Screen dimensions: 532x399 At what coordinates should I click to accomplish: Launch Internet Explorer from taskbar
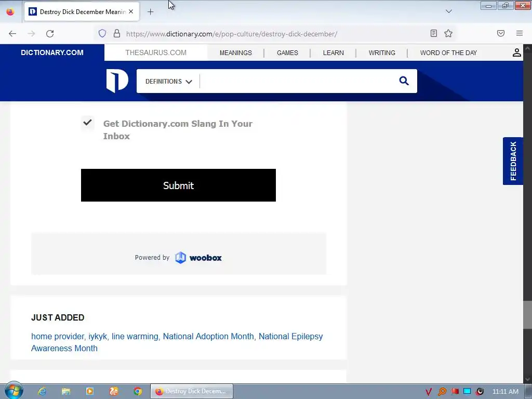pyautogui.click(x=42, y=391)
